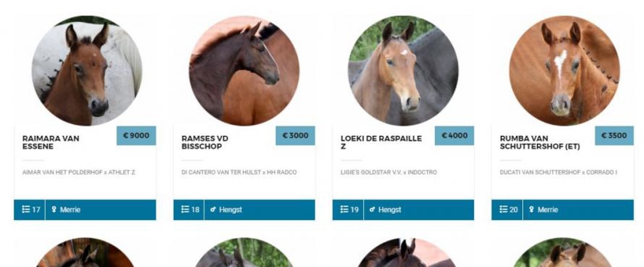Click the list icon beside number 17
The height and width of the screenshot is (267, 644).
tap(26, 209)
